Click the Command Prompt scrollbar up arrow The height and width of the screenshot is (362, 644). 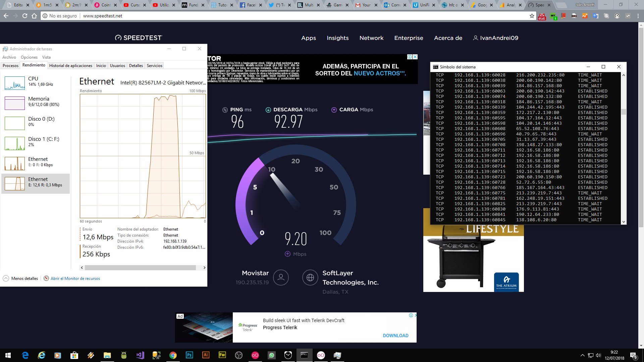point(624,75)
